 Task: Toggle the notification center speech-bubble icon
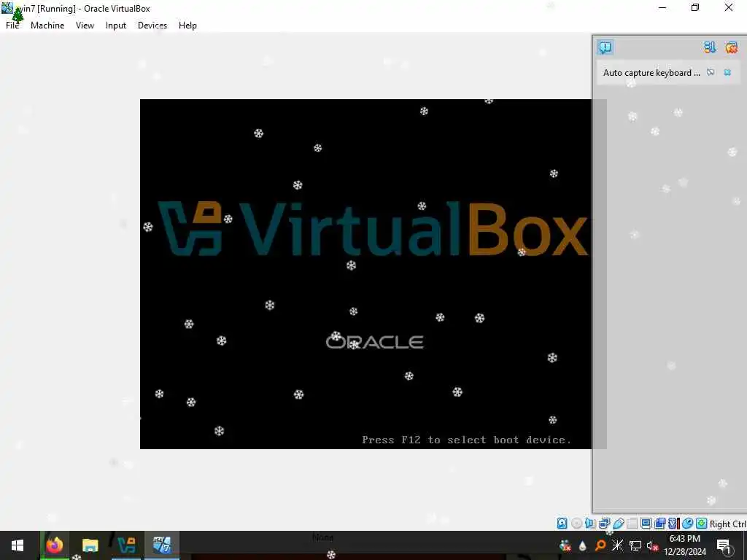coord(605,47)
